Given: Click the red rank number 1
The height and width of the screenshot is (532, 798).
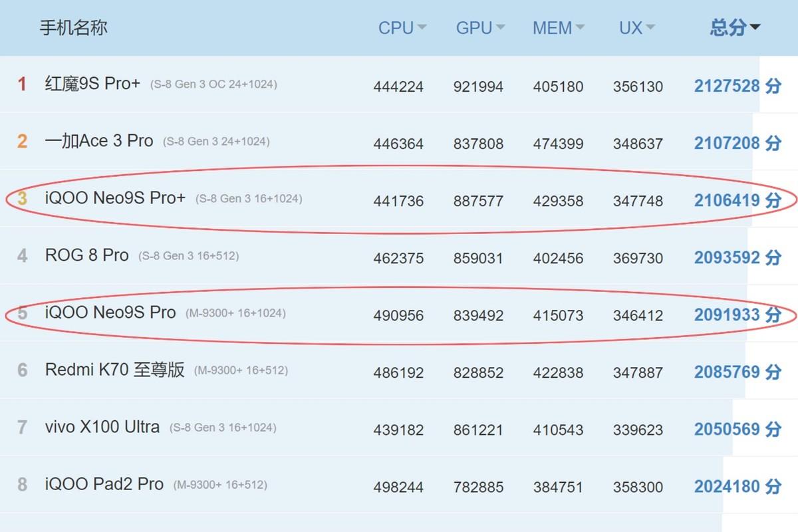Looking at the screenshot, I should [x=22, y=84].
